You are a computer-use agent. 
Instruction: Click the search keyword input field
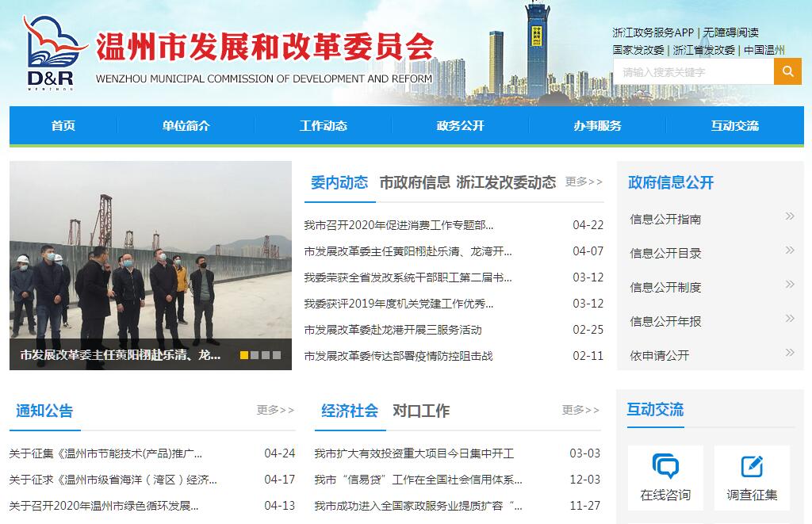pyautogui.click(x=693, y=72)
